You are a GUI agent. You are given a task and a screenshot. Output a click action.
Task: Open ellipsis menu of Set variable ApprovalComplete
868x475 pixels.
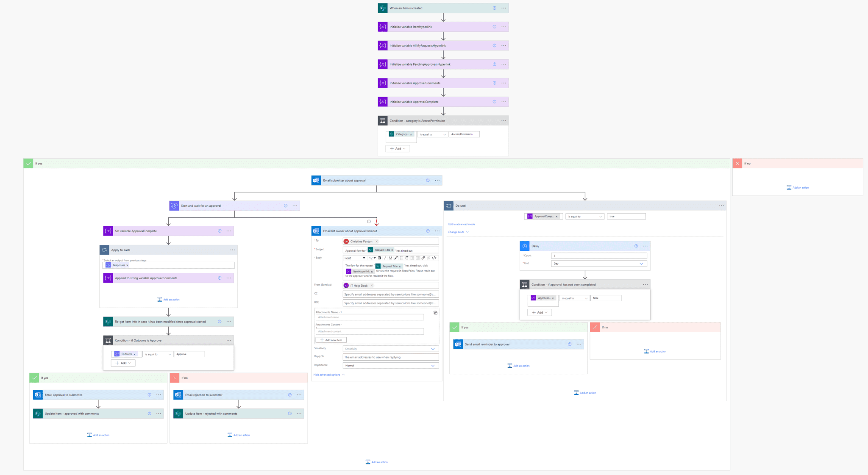(x=229, y=231)
